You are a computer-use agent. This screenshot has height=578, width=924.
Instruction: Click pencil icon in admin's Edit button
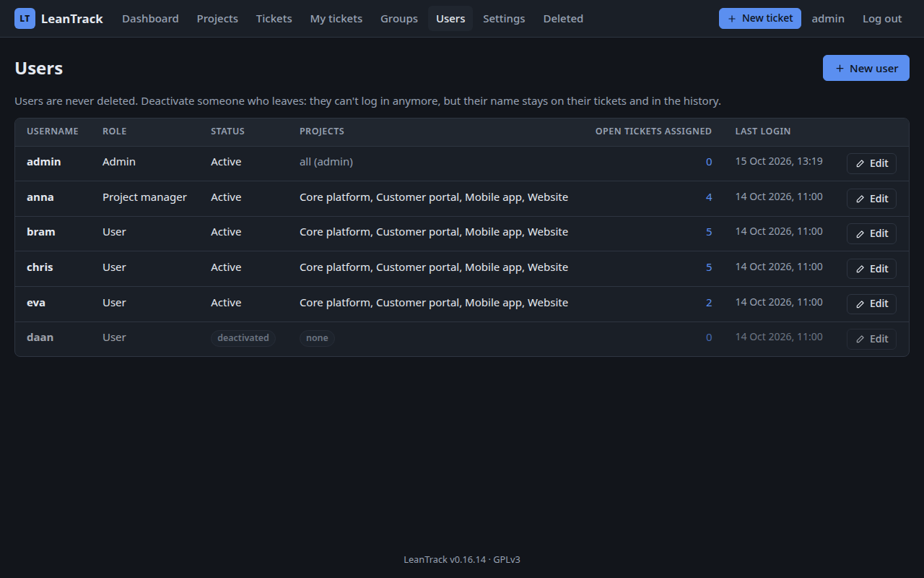coord(860,164)
